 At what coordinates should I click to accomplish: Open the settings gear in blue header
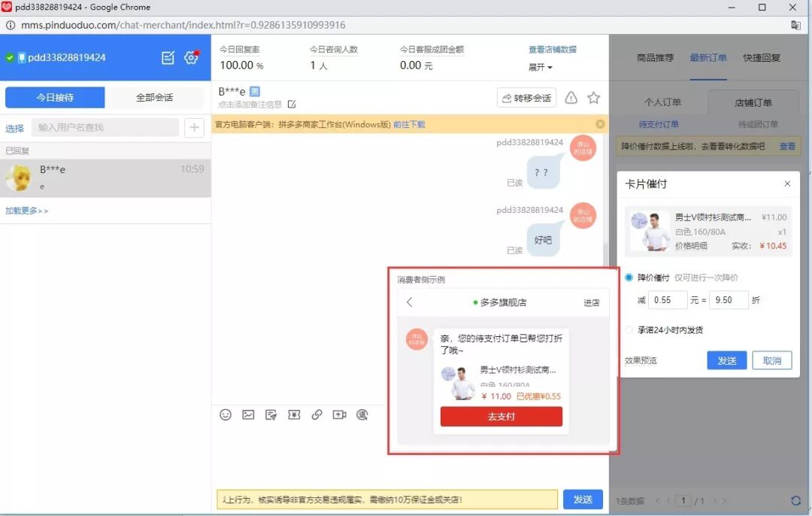point(191,57)
